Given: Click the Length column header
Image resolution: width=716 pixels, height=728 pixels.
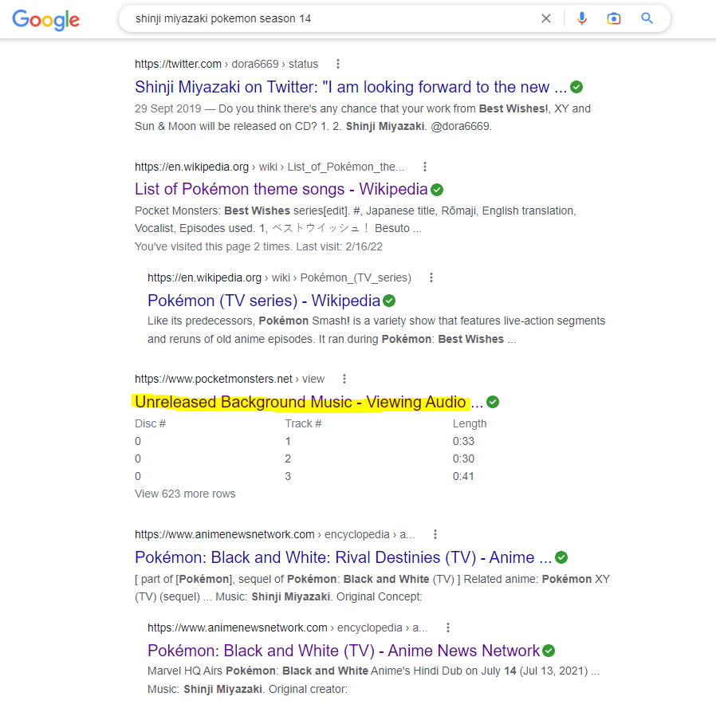Looking at the screenshot, I should 470,423.
